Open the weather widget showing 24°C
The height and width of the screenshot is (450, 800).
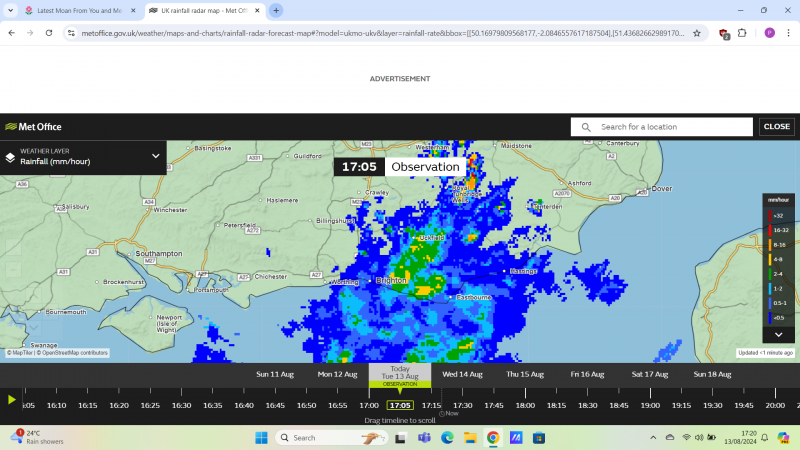coord(37,437)
